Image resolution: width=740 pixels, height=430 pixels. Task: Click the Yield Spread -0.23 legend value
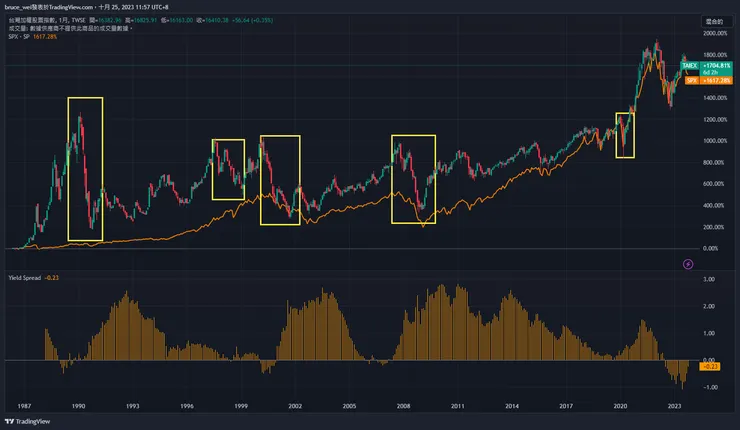click(51, 278)
